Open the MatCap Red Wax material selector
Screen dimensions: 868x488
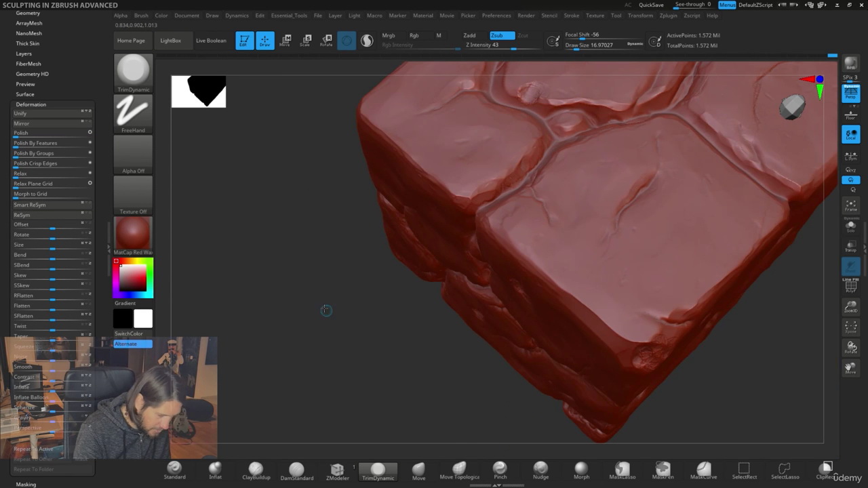click(x=133, y=236)
